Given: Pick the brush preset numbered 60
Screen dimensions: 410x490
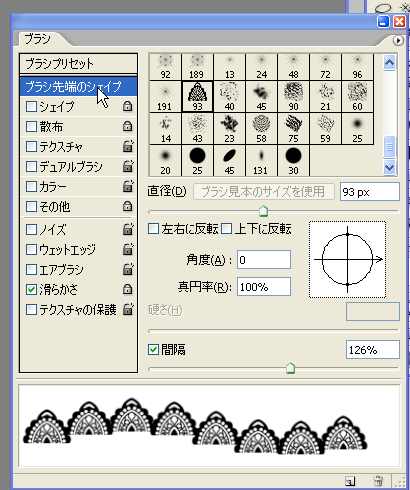Looking at the screenshot, I should pos(357,96).
